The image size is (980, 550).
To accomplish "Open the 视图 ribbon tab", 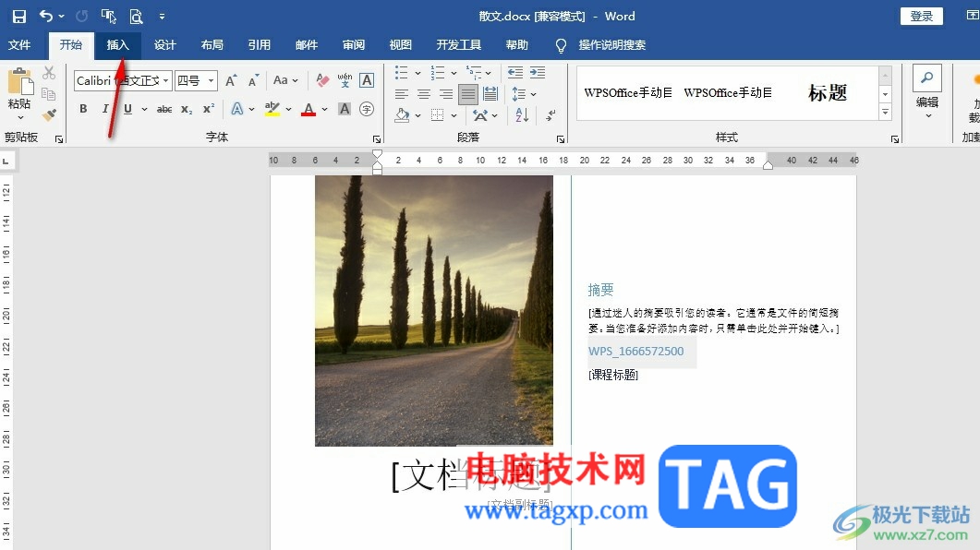I will (x=401, y=45).
